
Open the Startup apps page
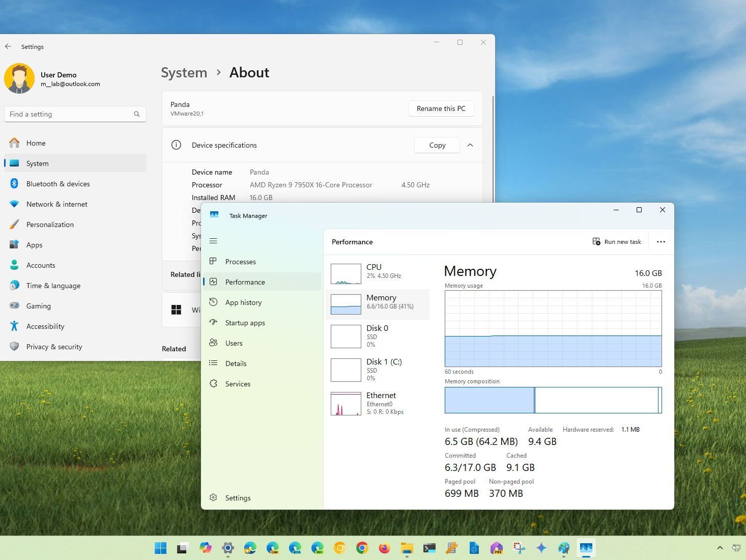click(245, 323)
